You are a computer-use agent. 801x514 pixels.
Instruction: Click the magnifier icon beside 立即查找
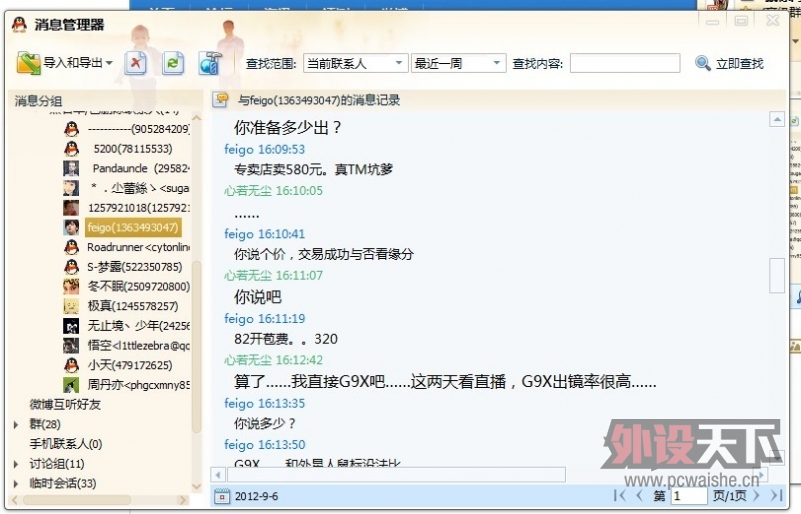pyautogui.click(x=703, y=63)
